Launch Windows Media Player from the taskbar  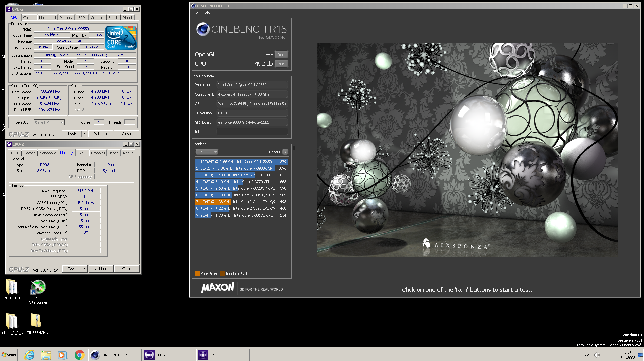[x=62, y=355]
